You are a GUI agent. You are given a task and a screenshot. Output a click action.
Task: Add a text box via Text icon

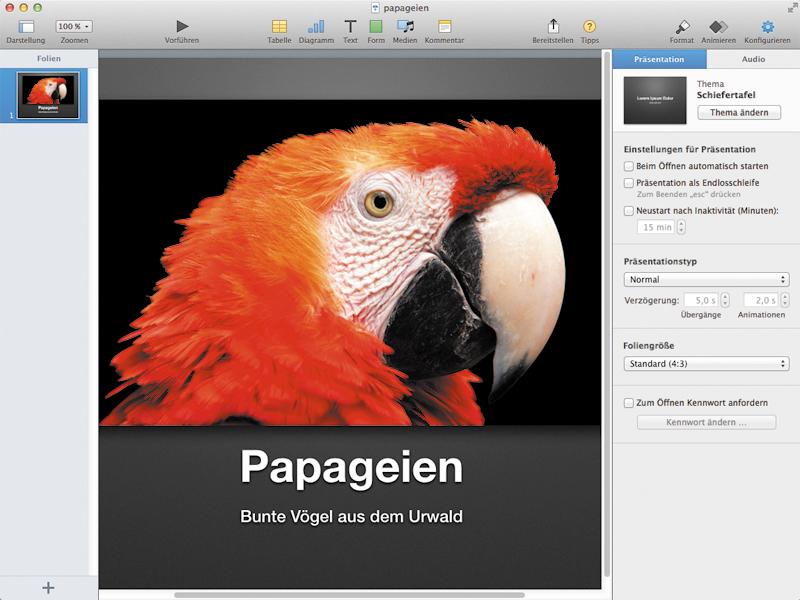(x=350, y=26)
